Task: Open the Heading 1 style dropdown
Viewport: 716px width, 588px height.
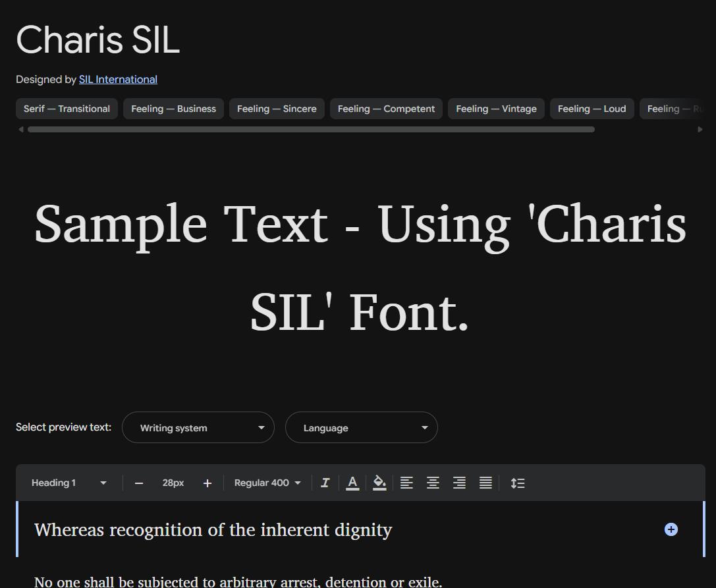Action: coord(69,483)
